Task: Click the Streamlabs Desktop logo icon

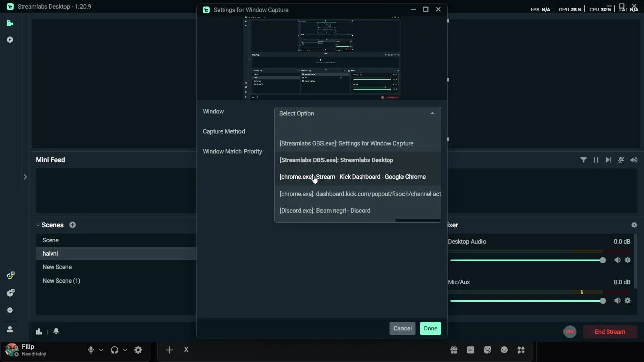Action: pos(10,7)
